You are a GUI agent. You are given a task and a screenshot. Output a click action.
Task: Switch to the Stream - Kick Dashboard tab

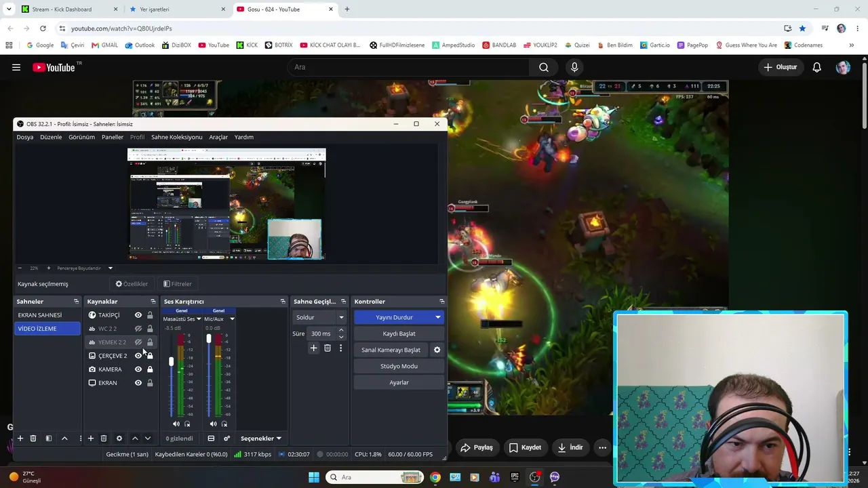[x=69, y=9]
